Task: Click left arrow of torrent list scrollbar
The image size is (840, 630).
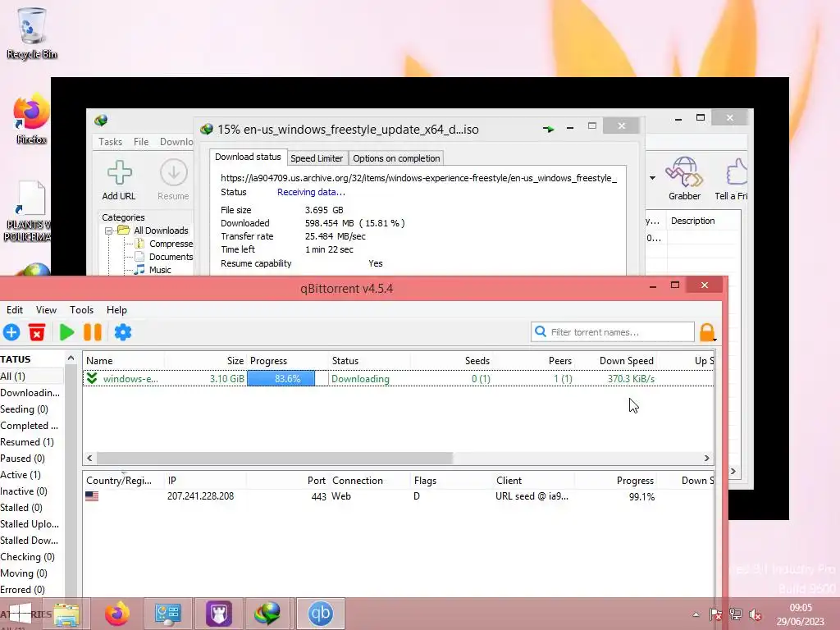Action: point(89,458)
